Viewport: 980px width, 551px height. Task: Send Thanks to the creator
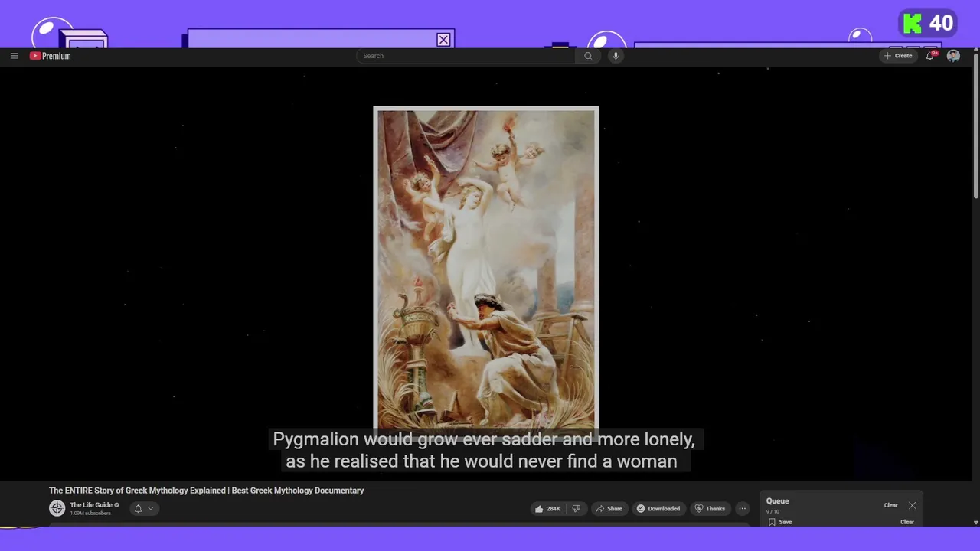coord(710,508)
